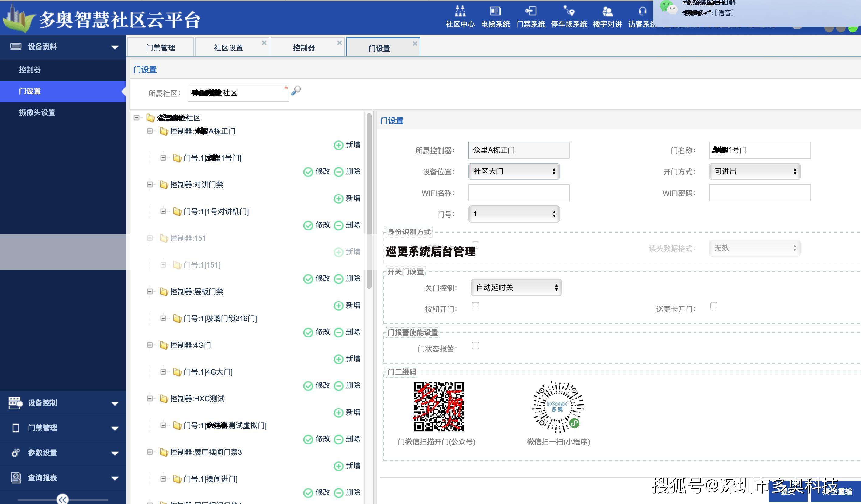The height and width of the screenshot is (504, 861).
Task: Select tree item 门号:1[玻璃门锁216门]
Action: tap(220, 319)
